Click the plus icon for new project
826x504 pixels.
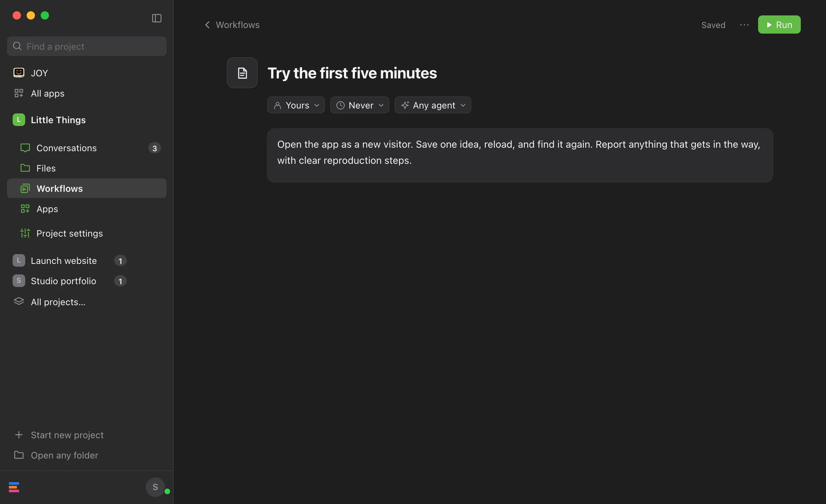(19, 435)
